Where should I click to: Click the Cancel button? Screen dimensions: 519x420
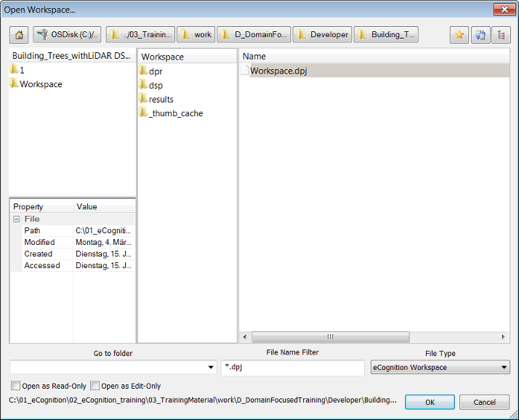[484, 402]
